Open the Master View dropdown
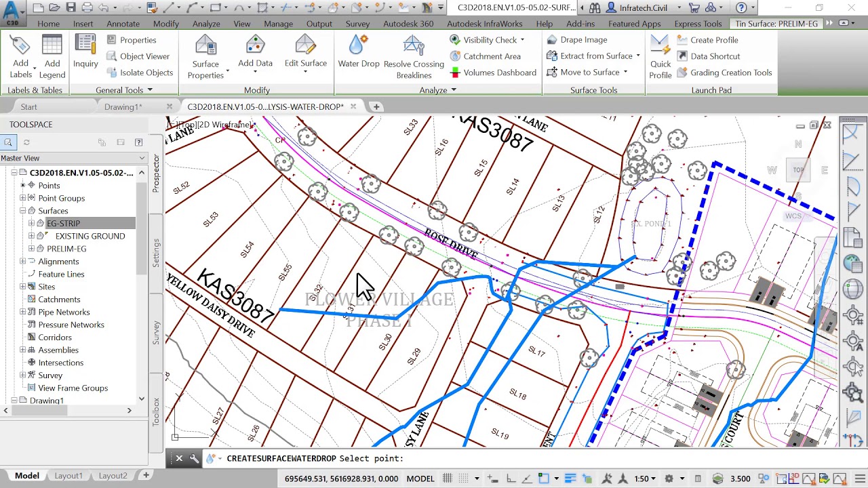 pyautogui.click(x=73, y=158)
